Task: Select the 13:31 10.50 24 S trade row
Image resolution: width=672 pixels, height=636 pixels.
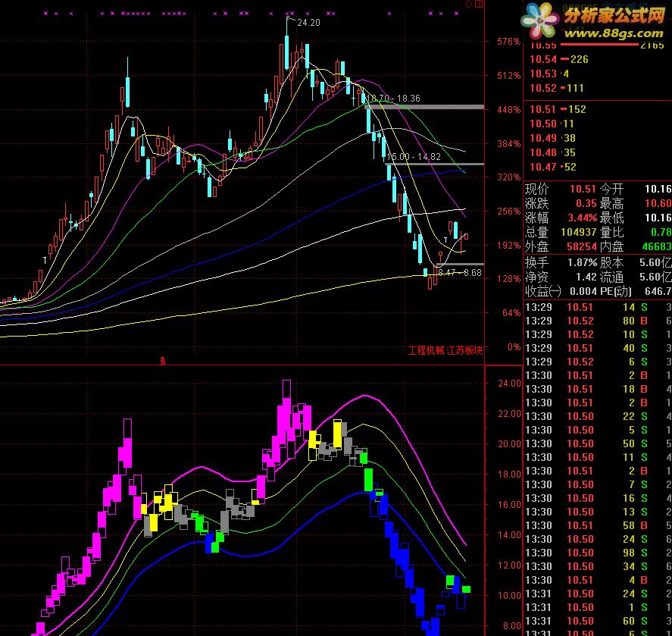Action: (598, 594)
